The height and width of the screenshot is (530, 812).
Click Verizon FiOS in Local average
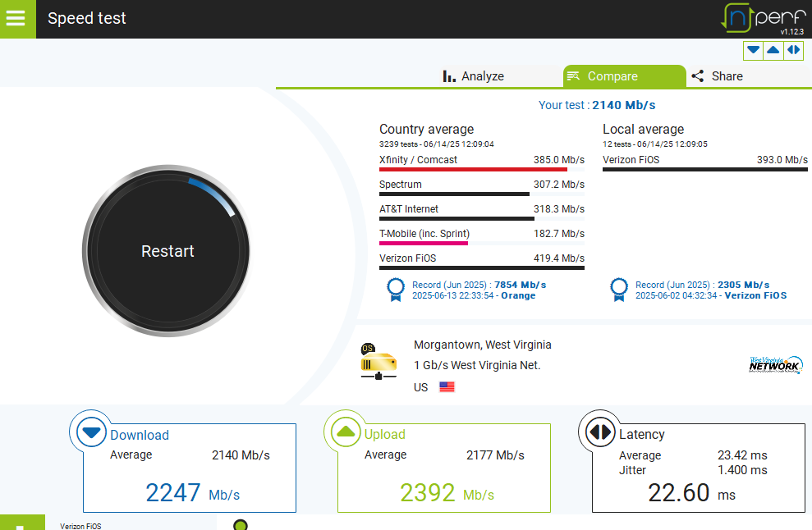pos(704,162)
